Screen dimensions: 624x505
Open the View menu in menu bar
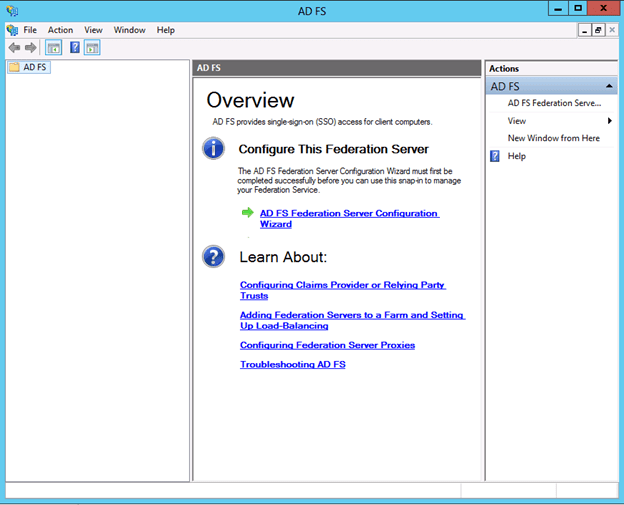coord(93,30)
